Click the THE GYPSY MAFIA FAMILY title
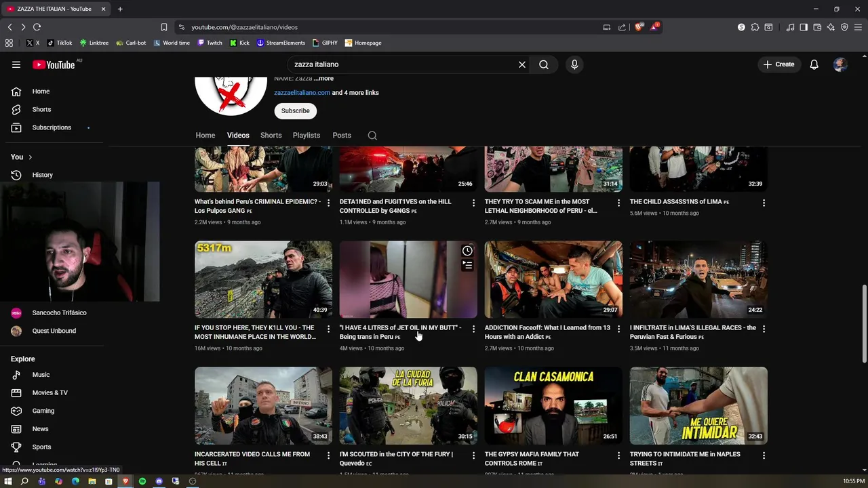 point(532,459)
